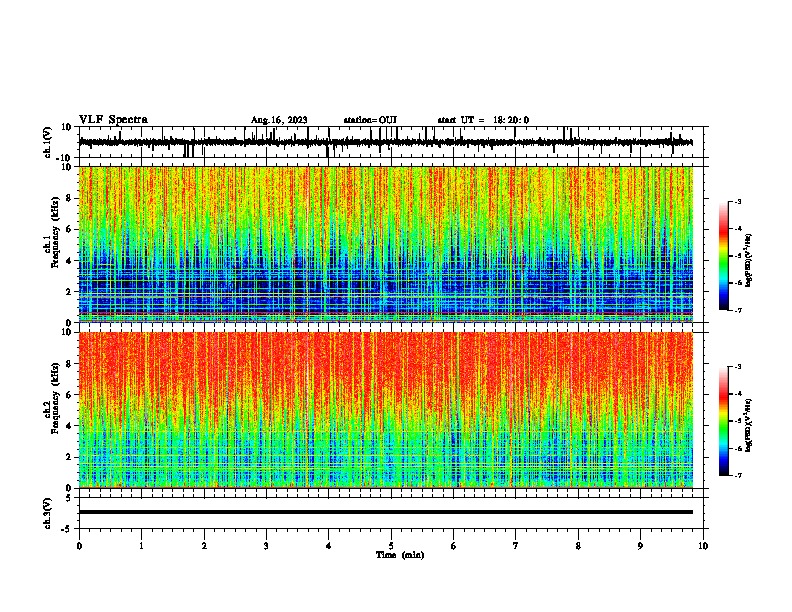Click the "Time (min)" x-axis label

(400, 555)
